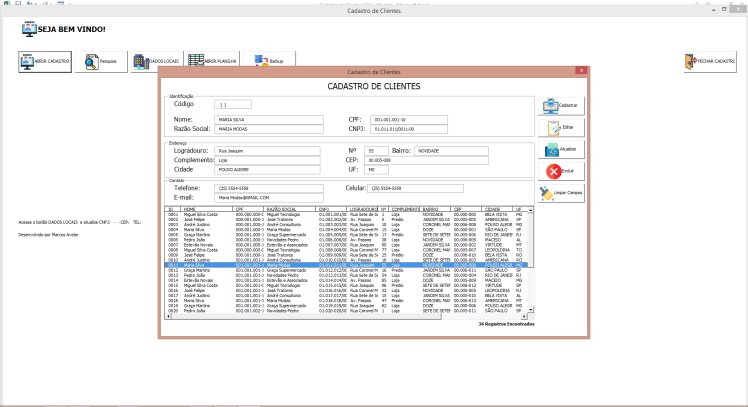Click the CIDADE column header
The image size is (748, 407).
498,209
